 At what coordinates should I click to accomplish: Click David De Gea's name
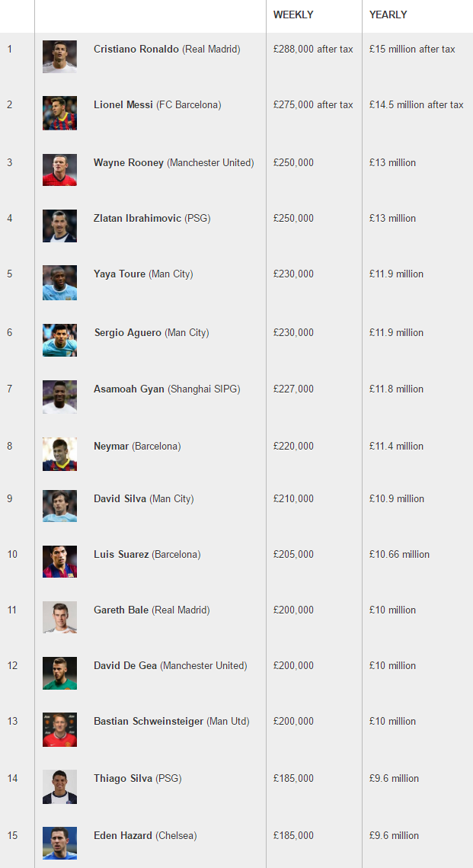[125, 666]
